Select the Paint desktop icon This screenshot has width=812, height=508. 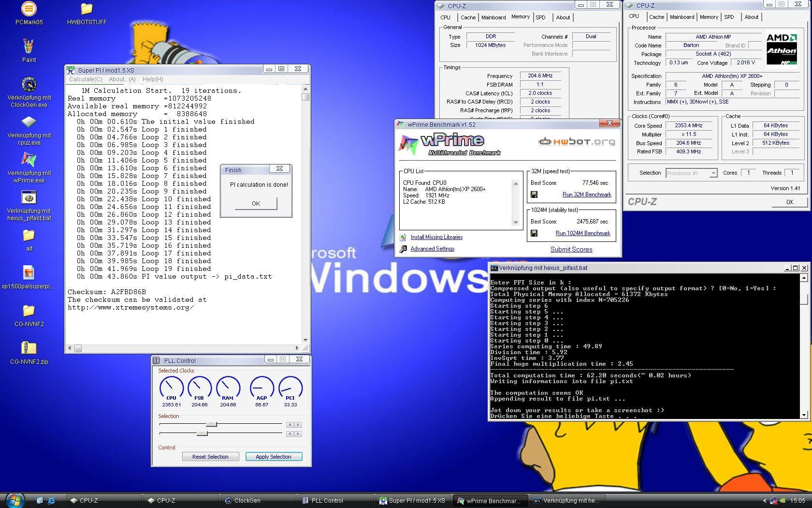pyautogui.click(x=29, y=46)
